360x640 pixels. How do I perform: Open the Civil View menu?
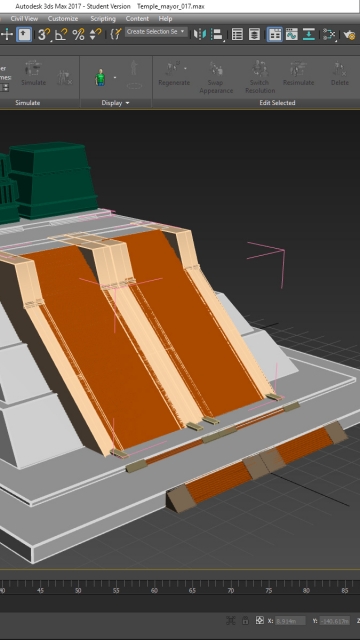point(24,18)
